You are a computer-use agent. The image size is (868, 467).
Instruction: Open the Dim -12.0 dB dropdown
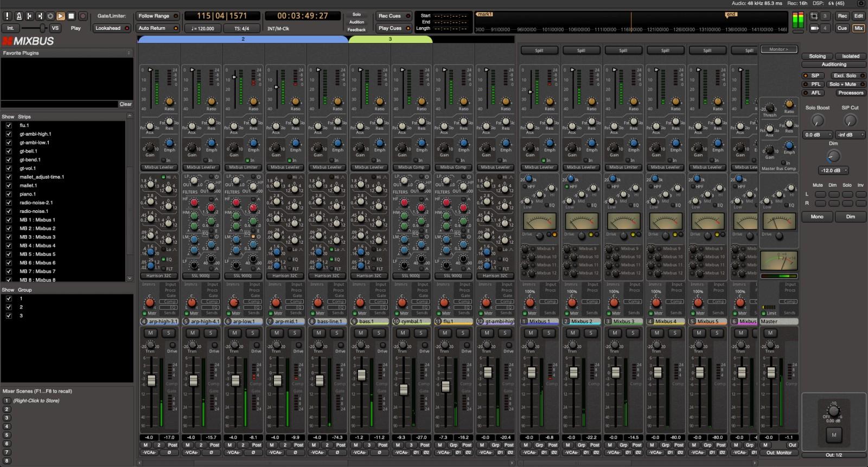[x=833, y=171]
